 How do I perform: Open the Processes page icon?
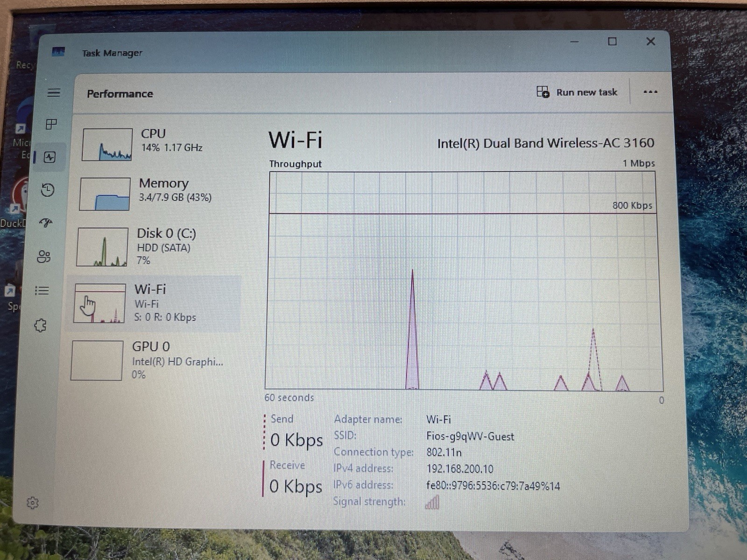pyautogui.click(x=51, y=124)
